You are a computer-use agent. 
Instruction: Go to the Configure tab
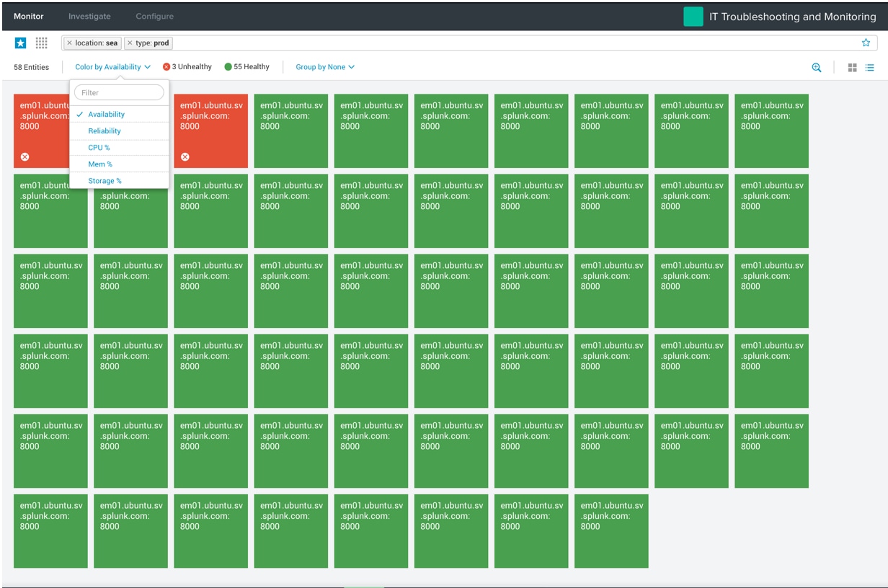coord(154,16)
